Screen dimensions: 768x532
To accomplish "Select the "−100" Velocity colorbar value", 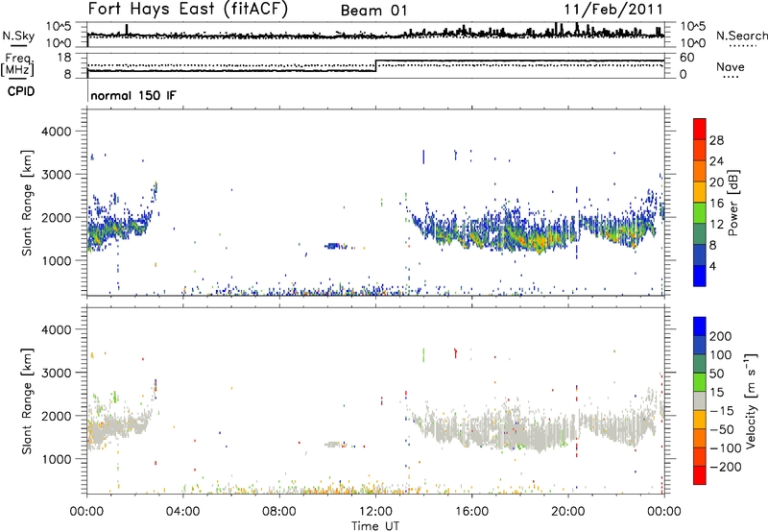I will tap(726, 448).
